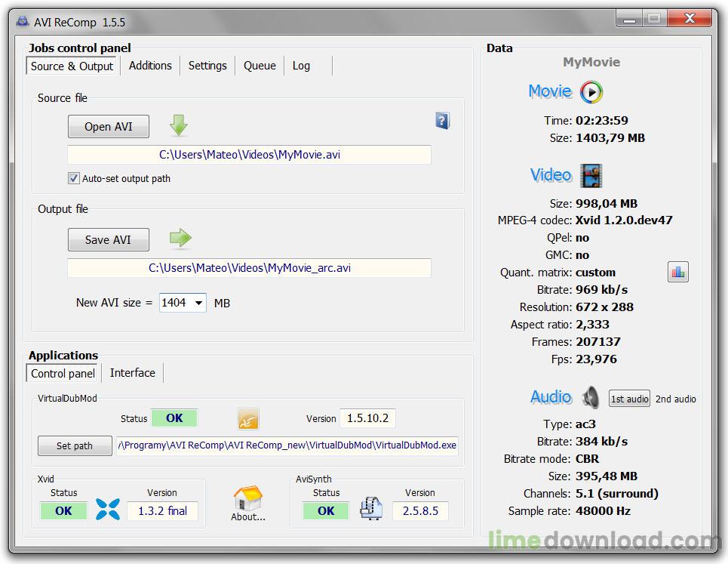Open About with the house icon
728x564 pixels.
point(248,504)
